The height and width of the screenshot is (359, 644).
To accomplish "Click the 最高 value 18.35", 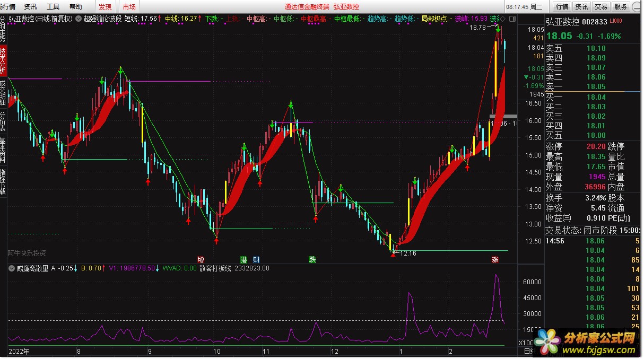I will [596, 156].
